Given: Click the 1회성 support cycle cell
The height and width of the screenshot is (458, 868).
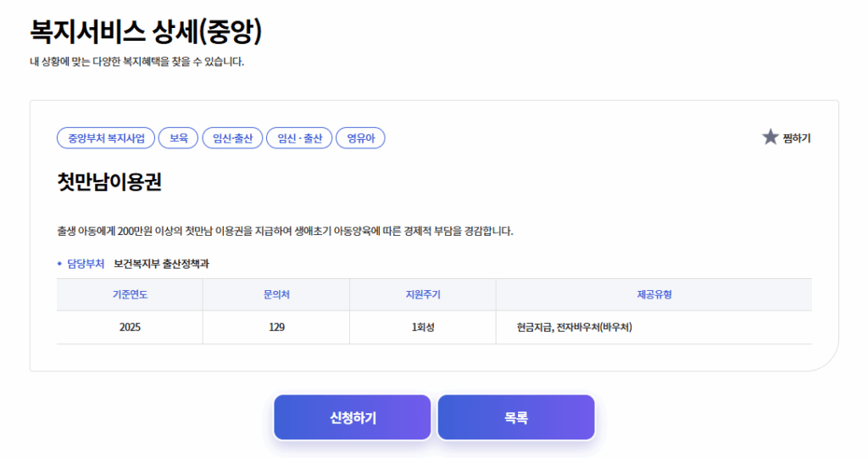Looking at the screenshot, I should tap(422, 327).
